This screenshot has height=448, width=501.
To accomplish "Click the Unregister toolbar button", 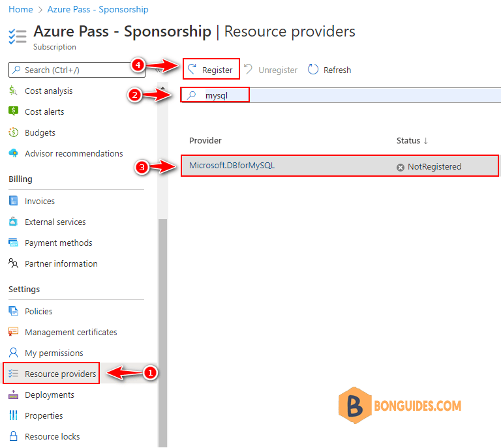I will pos(271,70).
